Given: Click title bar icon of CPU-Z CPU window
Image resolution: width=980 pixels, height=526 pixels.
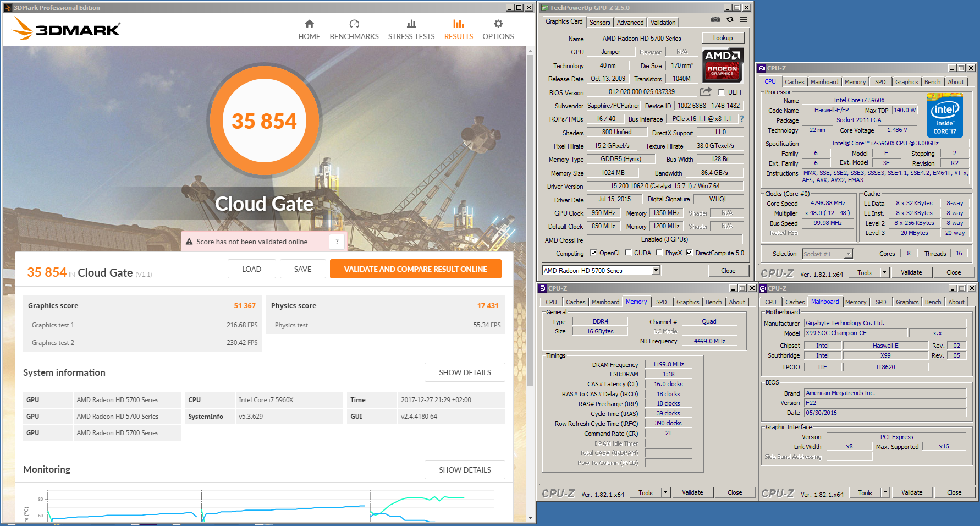Looking at the screenshot, I should [762, 68].
